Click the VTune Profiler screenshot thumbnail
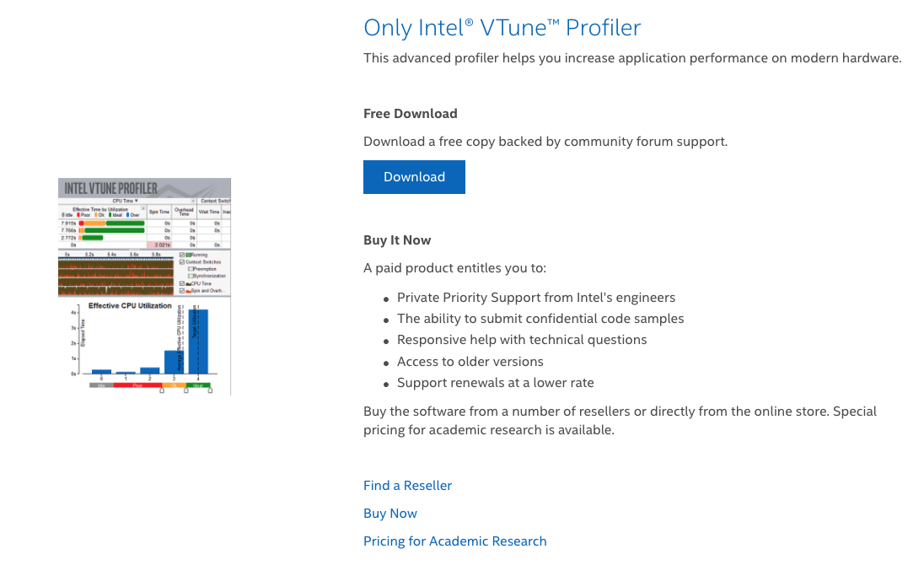The image size is (924, 576). coord(143,287)
